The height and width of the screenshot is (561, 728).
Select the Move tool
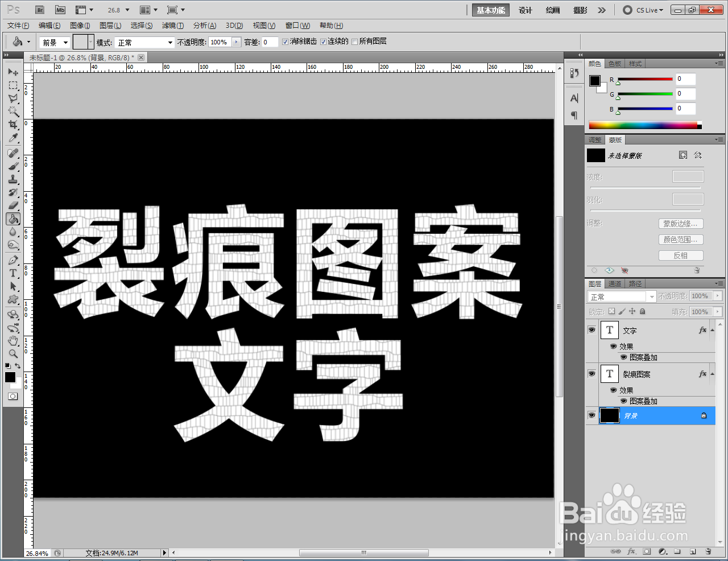pyautogui.click(x=13, y=72)
